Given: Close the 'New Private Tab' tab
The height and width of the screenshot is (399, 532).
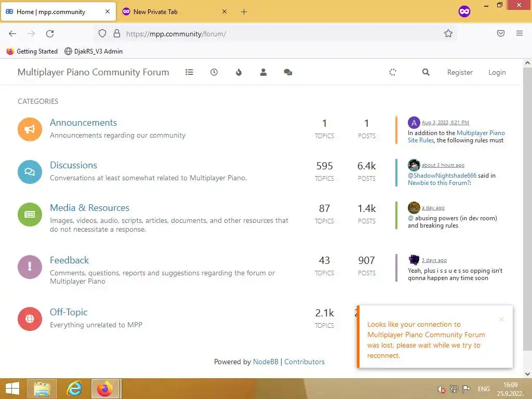Looking at the screenshot, I should tap(224, 11).
